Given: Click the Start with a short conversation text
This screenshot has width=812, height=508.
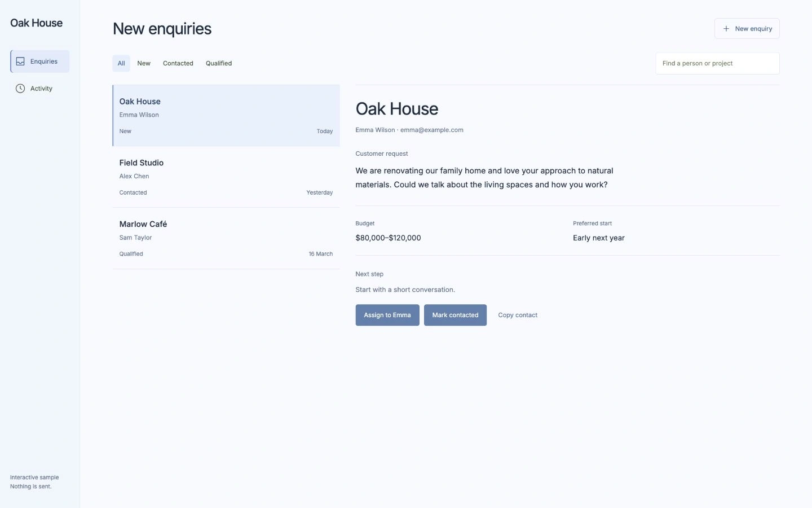Looking at the screenshot, I should coord(405,290).
